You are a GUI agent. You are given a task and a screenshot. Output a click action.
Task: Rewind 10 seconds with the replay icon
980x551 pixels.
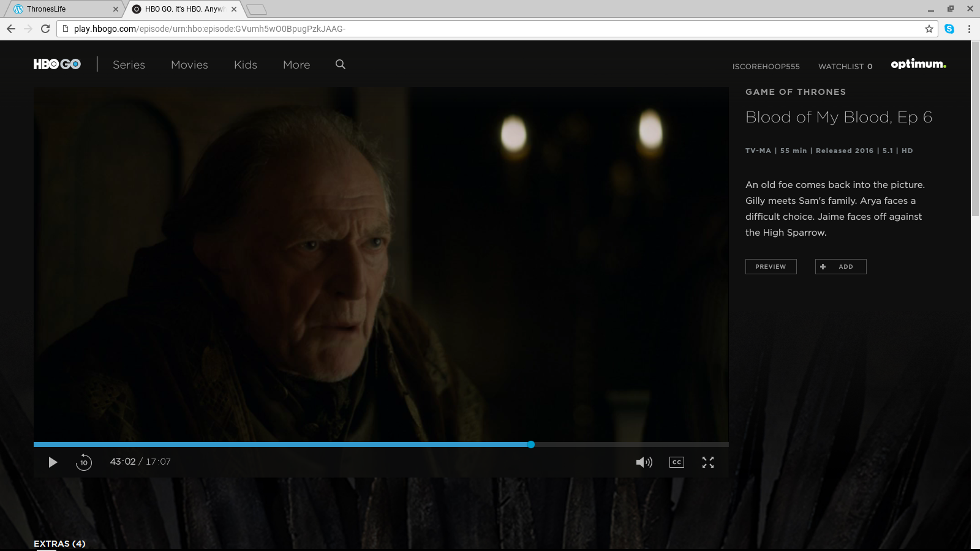click(x=84, y=462)
